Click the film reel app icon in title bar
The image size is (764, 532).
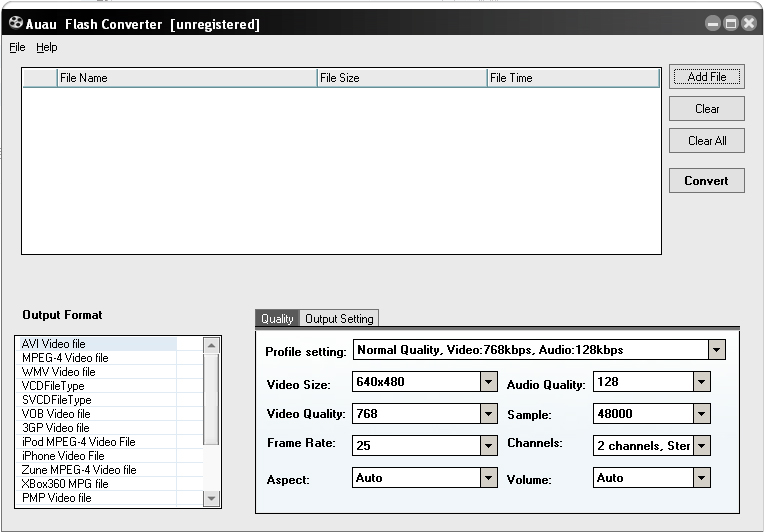16,23
